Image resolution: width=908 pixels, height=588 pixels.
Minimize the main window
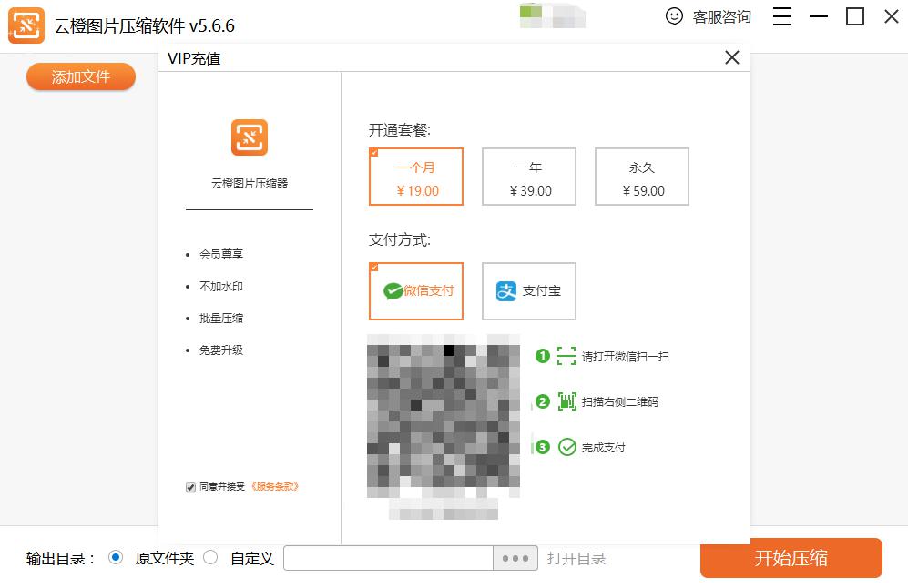[818, 16]
